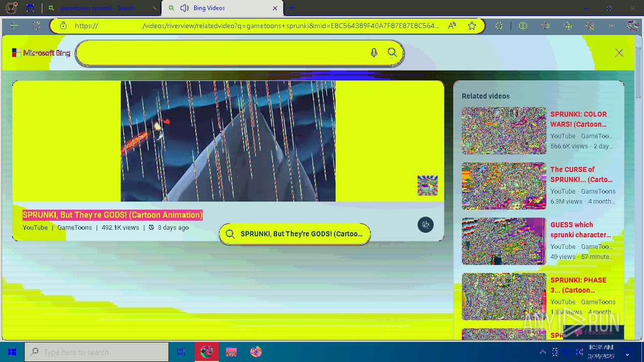644x362 pixels.
Task: Open the Edge profile icon
Action: tap(11, 8)
